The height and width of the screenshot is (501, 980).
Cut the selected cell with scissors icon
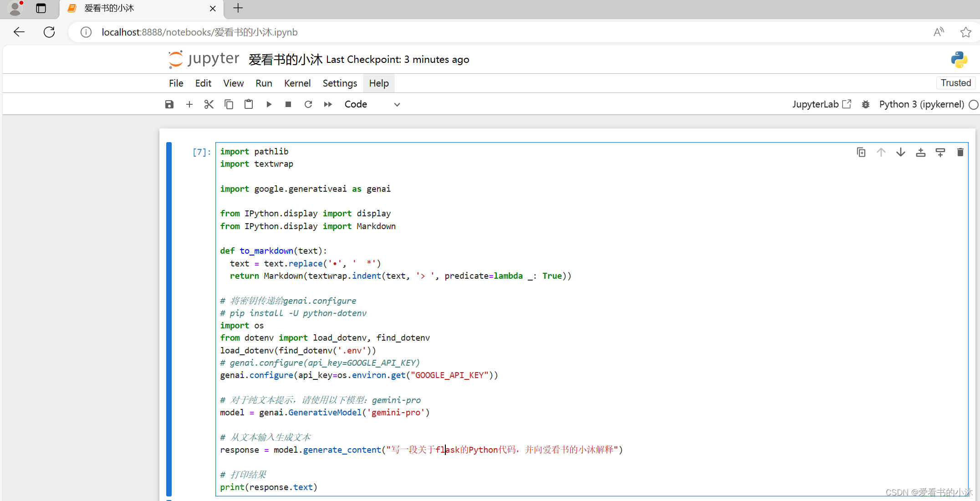pyautogui.click(x=209, y=104)
